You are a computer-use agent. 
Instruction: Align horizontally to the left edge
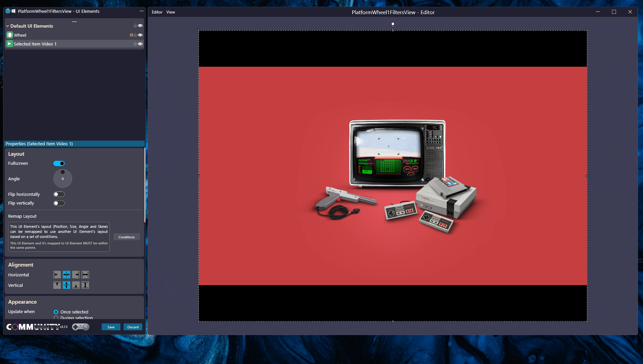tap(57, 275)
